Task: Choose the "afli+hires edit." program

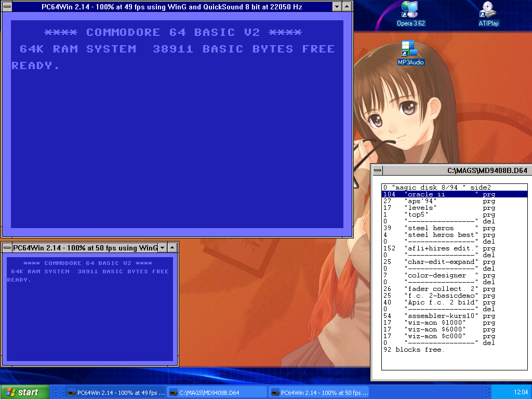Action: (455, 248)
